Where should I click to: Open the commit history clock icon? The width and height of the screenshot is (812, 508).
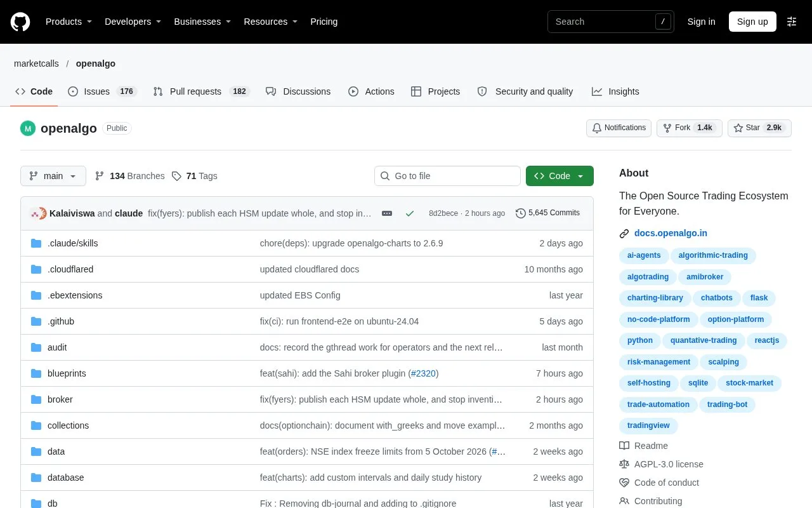pos(521,213)
